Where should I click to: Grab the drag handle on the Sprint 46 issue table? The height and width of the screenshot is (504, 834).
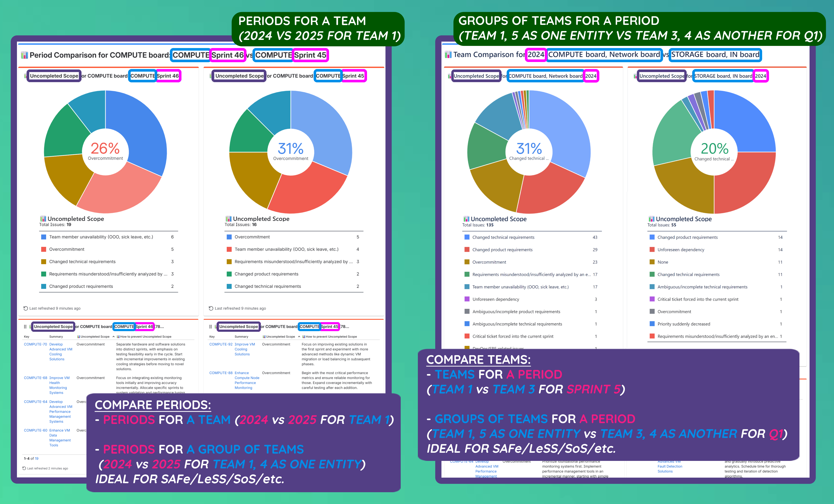point(25,327)
